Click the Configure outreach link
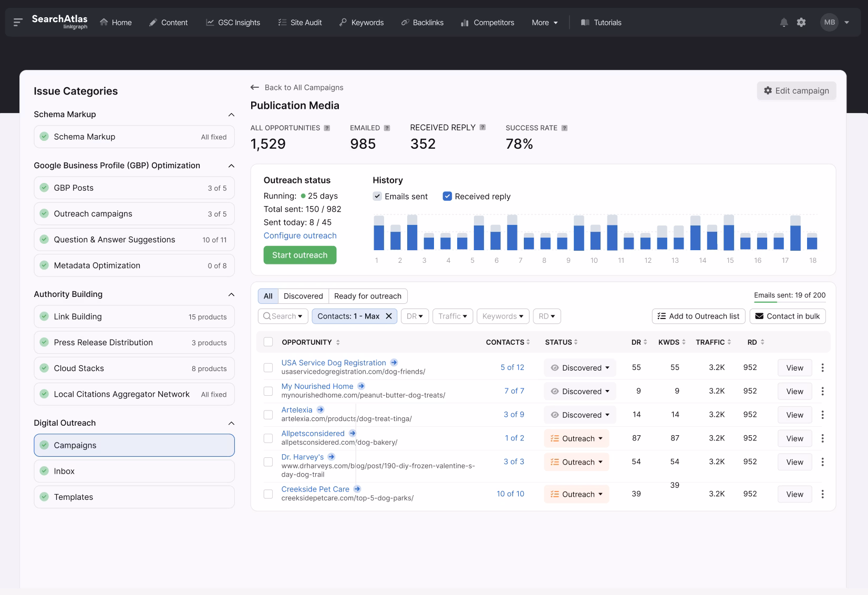This screenshot has width=868, height=595. click(x=300, y=235)
